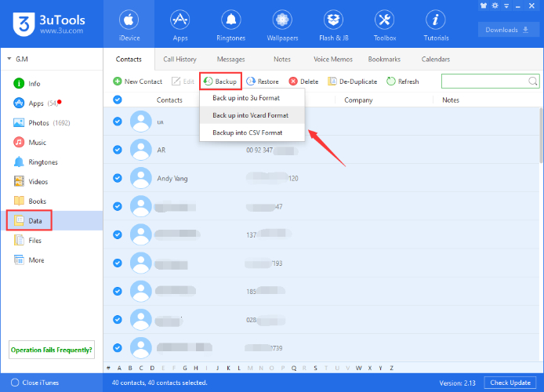
Task: Open the Tutorials section
Action: (x=436, y=26)
